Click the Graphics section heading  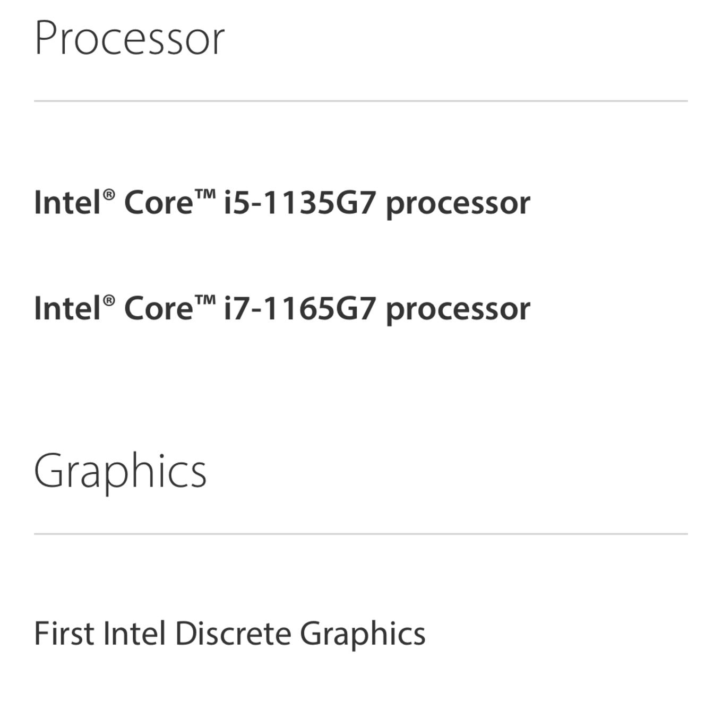[120, 471]
